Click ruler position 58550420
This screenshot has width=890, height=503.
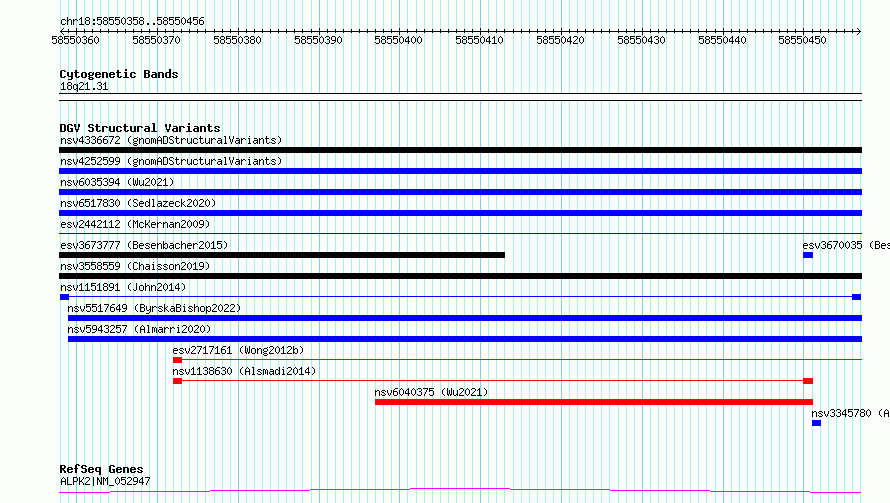[560, 40]
